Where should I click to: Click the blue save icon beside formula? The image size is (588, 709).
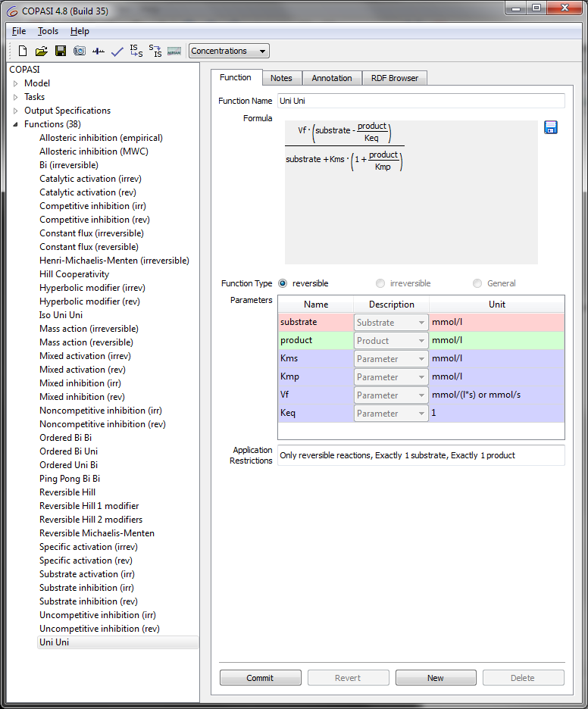551,127
